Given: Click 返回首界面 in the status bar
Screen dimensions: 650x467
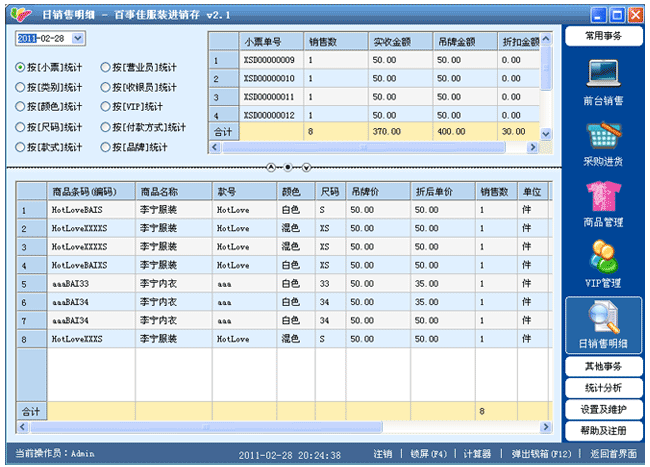Looking at the screenshot, I should click(x=614, y=454).
